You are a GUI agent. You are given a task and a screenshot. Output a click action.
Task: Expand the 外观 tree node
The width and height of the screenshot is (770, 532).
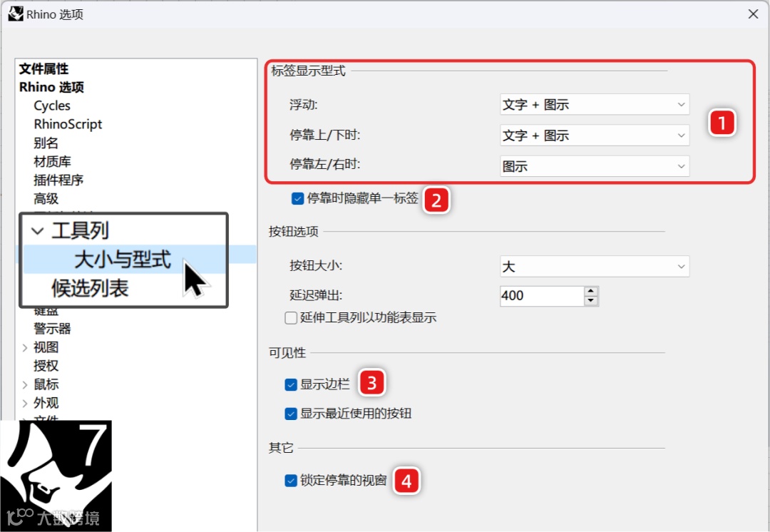[x=24, y=404]
